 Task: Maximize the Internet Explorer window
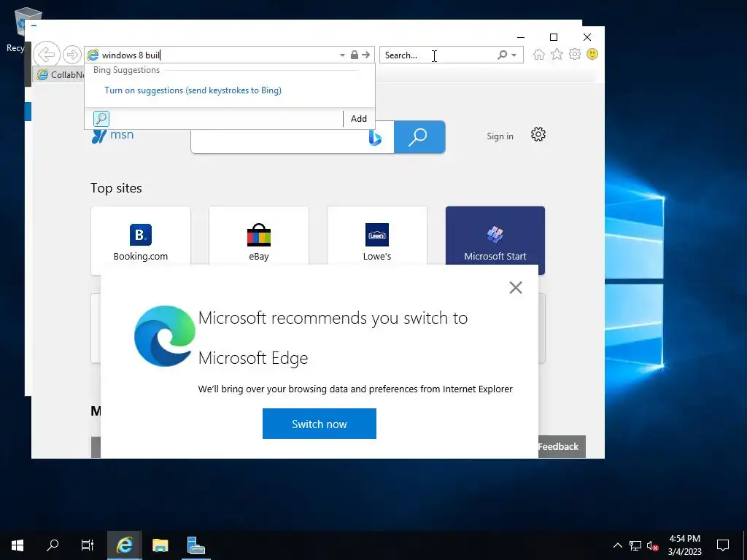[554, 37]
